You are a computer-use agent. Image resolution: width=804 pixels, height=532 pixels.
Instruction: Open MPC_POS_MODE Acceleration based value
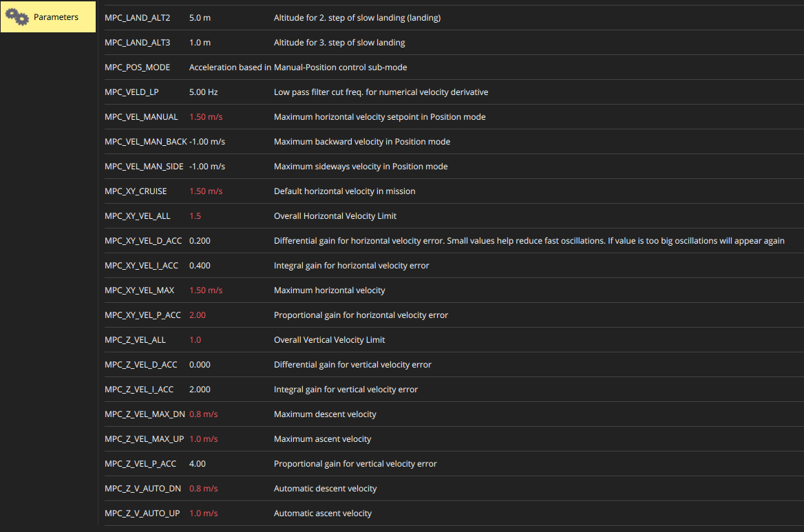pyautogui.click(x=230, y=67)
